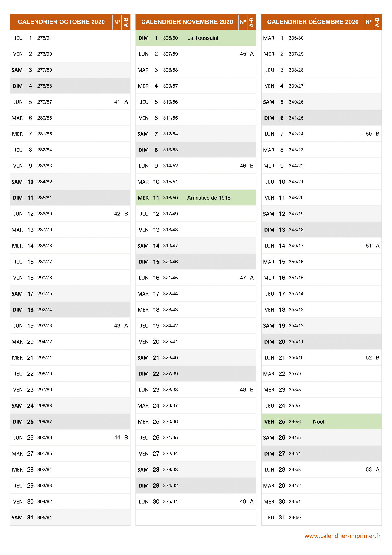This screenshot has width=392, height=555.
Task: Select Thursday December 31 row
Action: coord(322,518)
